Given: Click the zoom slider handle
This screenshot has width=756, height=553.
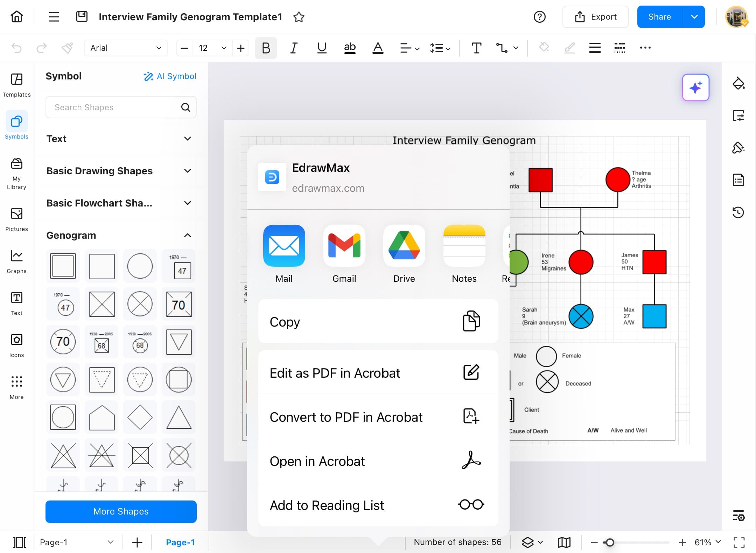Looking at the screenshot, I should pyautogui.click(x=610, y=542).
